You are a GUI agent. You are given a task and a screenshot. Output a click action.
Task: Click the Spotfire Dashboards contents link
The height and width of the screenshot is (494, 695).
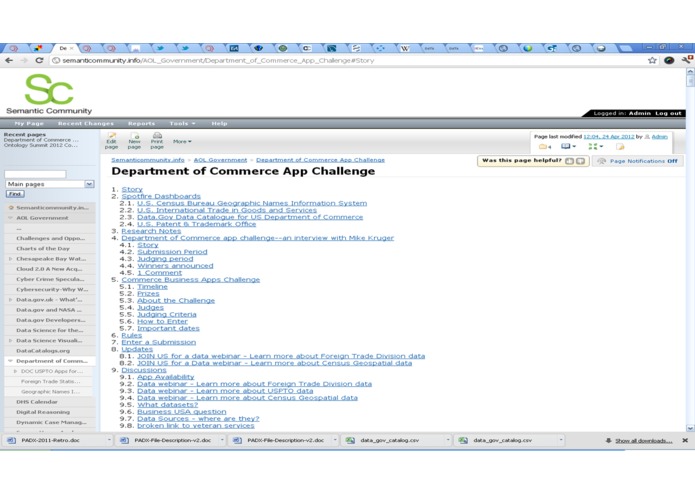[x=161, y=196]
